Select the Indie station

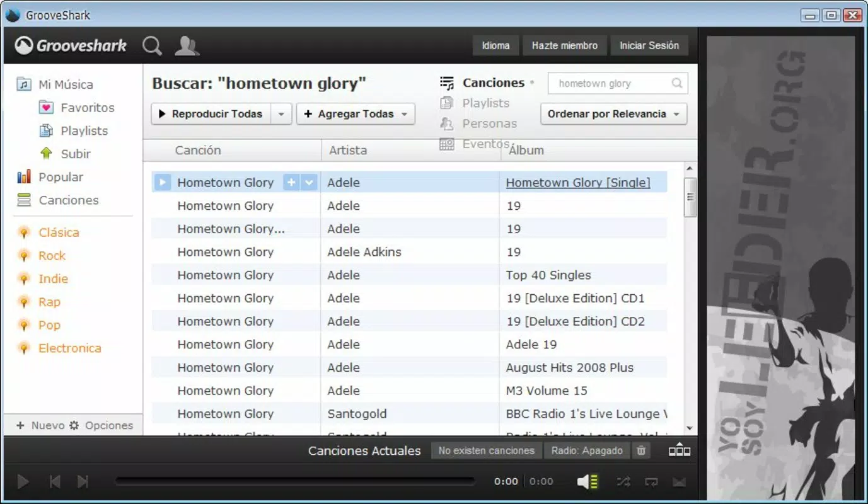click(x=43, y=278)
